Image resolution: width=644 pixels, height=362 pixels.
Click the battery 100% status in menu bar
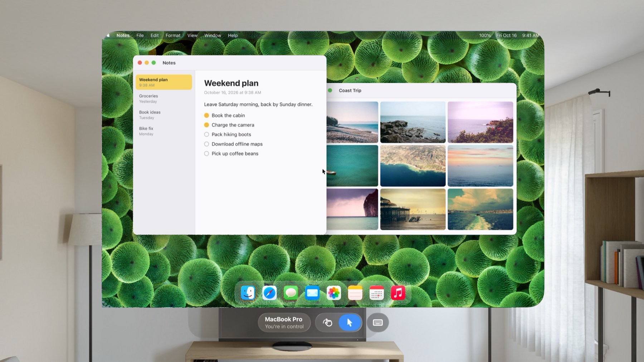coord(485,35)
